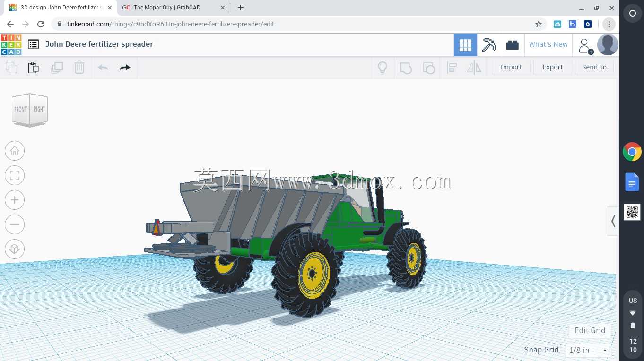Undo the last action

(x=103, y=68)
